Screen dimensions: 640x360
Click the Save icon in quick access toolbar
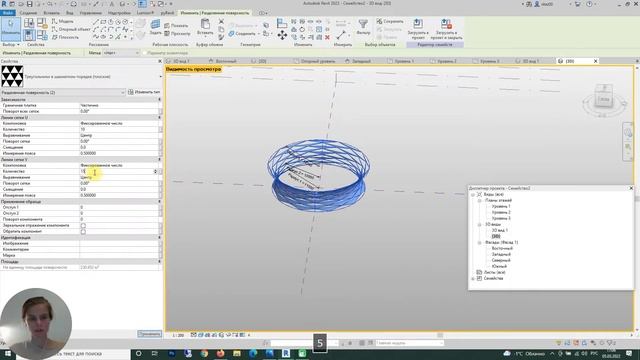[29, 4]
